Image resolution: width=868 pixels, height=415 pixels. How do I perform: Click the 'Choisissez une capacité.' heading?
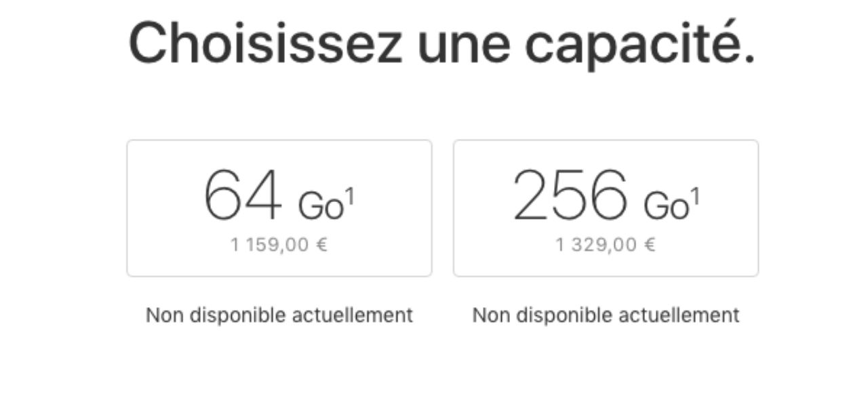(x=441, y=43)
